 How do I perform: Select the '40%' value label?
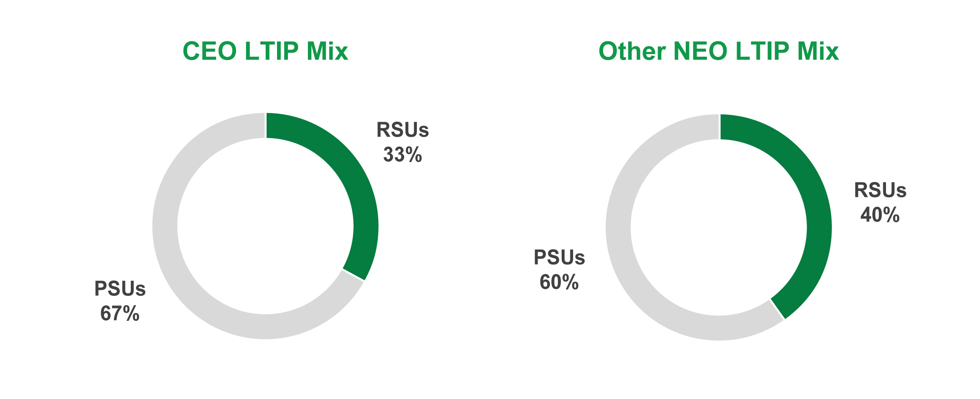[x=880, y=215]
